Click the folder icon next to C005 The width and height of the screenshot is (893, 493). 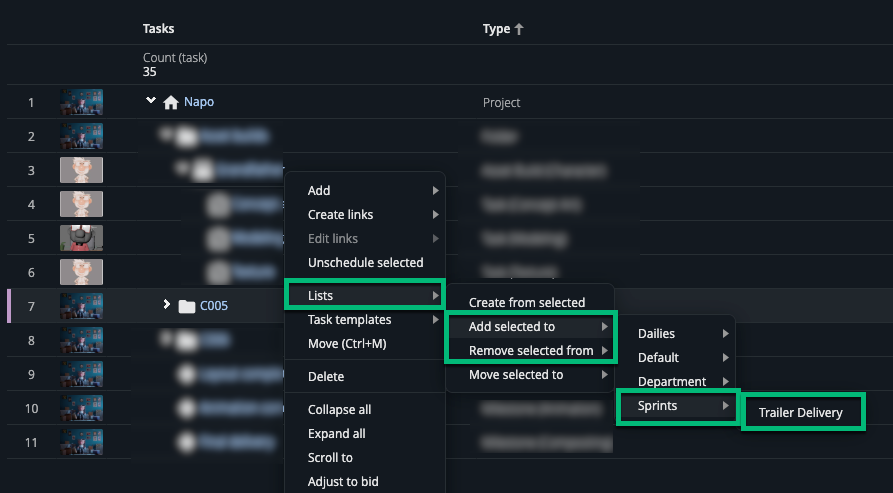pos(186,306)
